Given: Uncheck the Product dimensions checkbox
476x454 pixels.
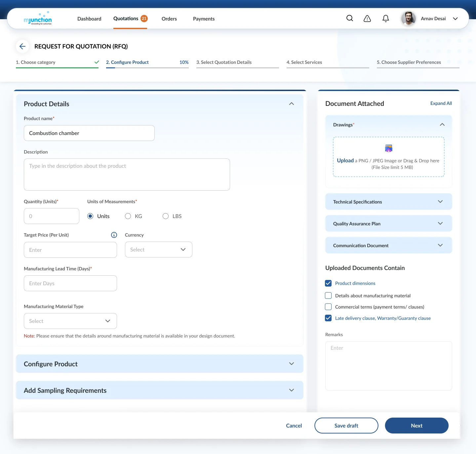Looking at the screenshot, I should pos(328,283).
